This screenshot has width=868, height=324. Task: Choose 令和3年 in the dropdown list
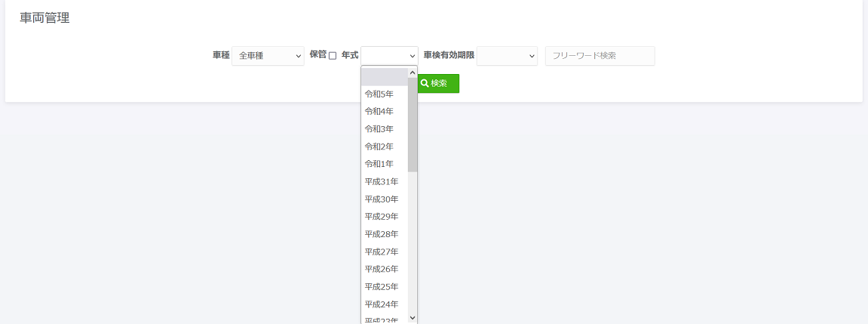(379, 129)
